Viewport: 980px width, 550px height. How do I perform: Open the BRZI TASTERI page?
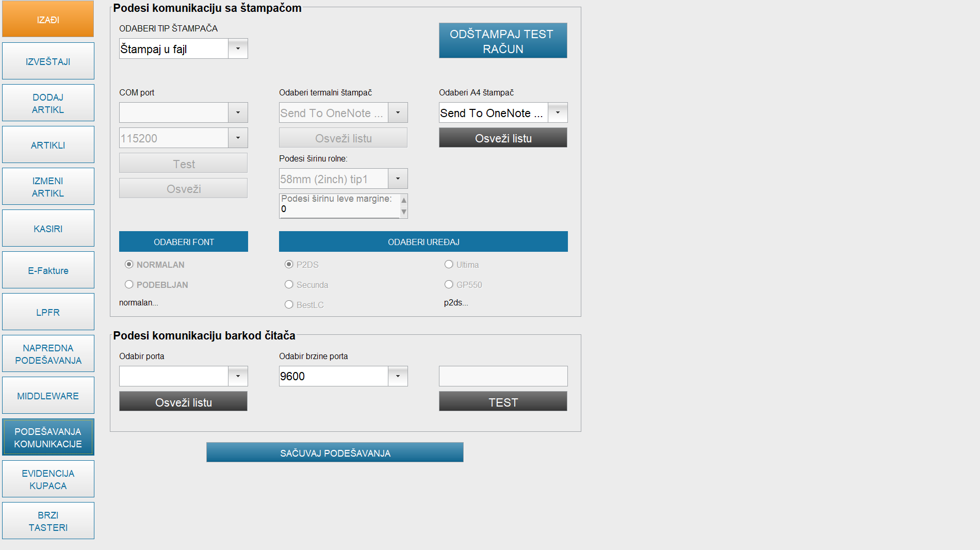[48, 521]
